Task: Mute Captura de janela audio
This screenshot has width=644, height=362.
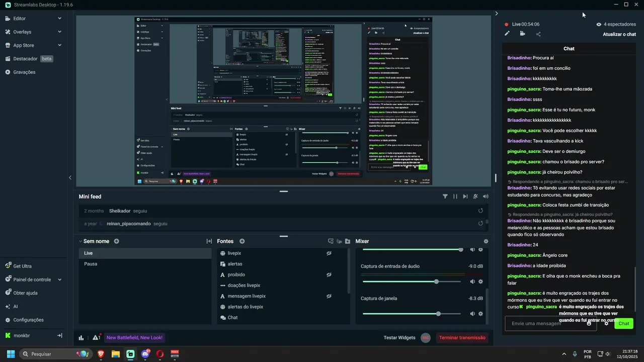Action: click(472, 314)
